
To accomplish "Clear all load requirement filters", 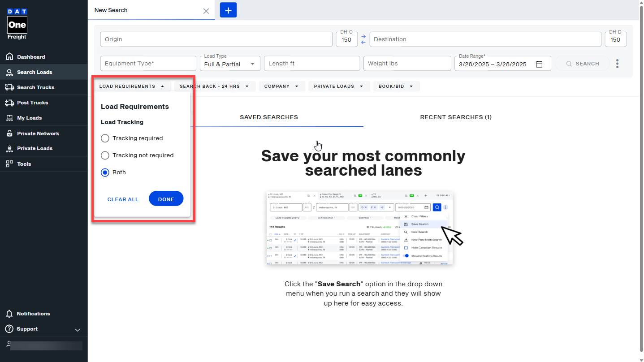I will [123, 199].
